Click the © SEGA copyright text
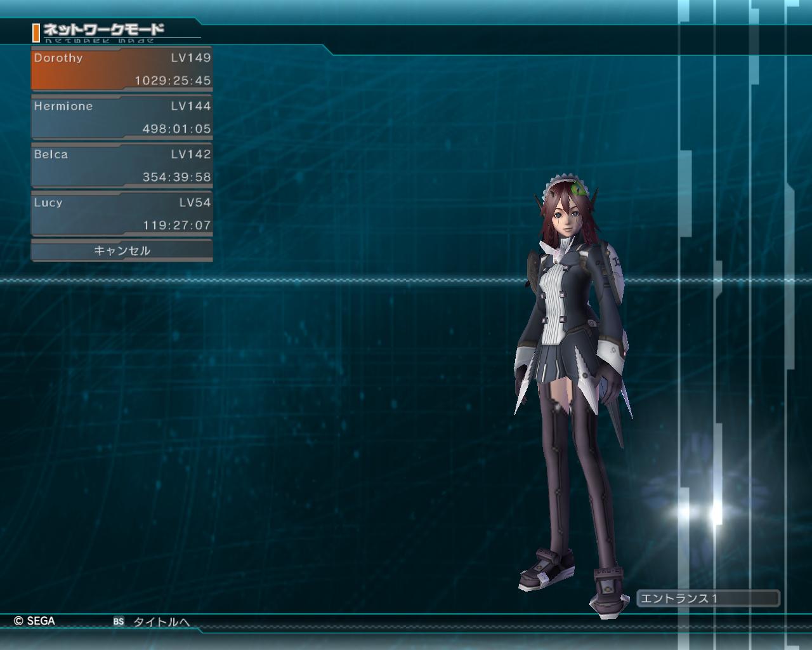812x650 pixels. tap(34, 621)
